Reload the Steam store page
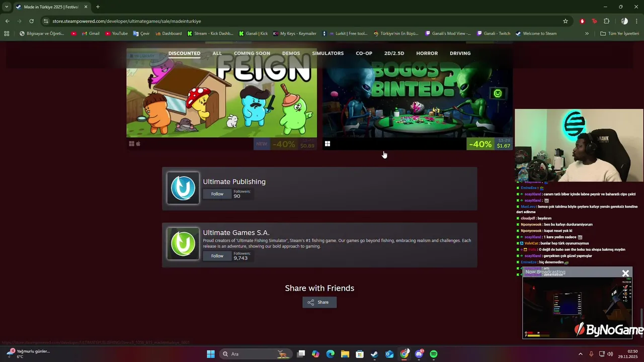 [31, 21]
